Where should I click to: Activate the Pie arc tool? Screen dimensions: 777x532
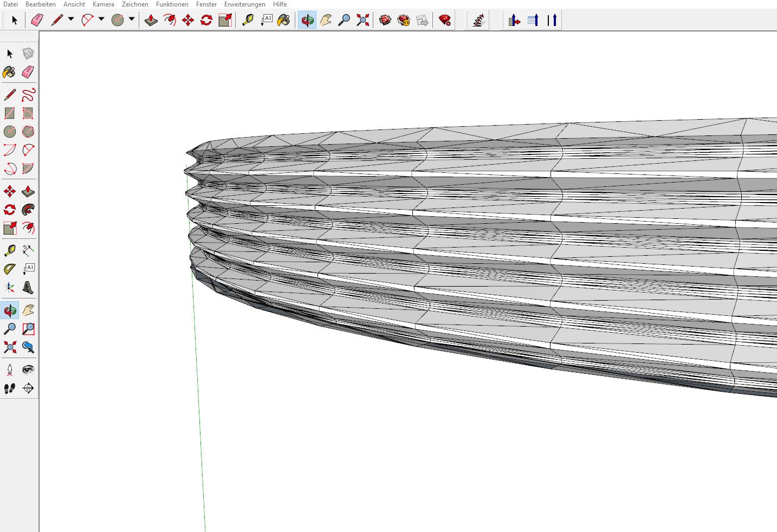tap(28, 168)
